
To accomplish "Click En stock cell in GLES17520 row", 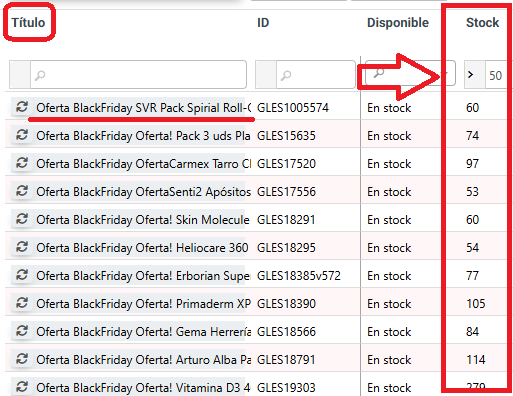I will (389, 164).
